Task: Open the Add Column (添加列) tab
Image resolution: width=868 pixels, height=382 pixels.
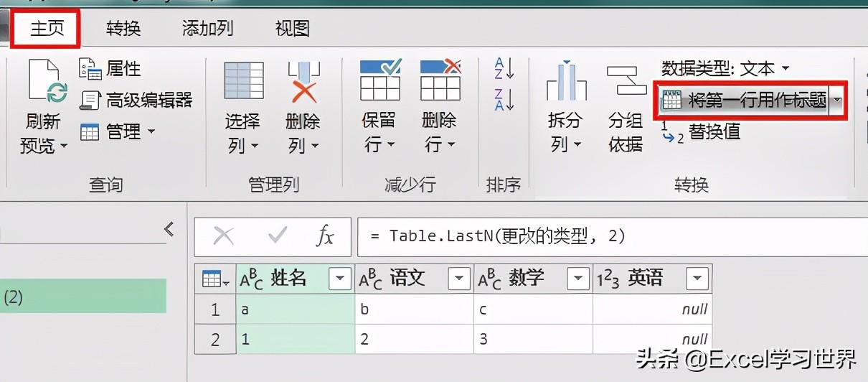Action: point(208,29)
